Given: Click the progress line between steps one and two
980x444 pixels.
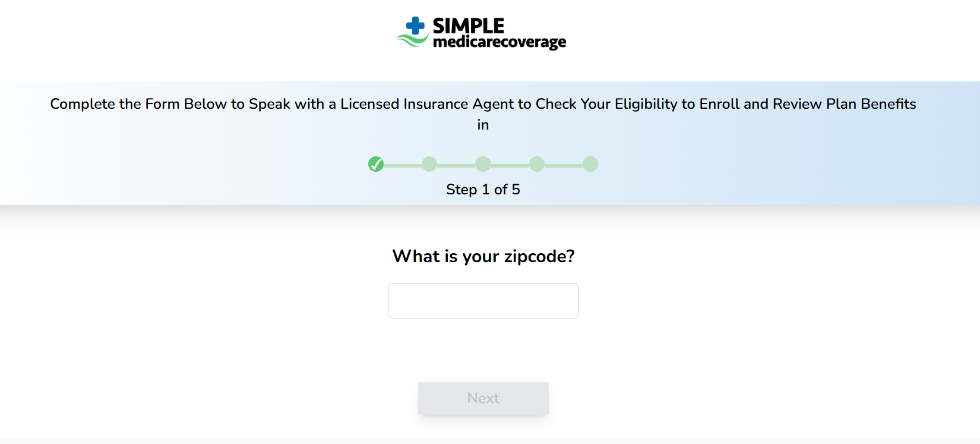Looking at the screenshot, I should tap(403, 165).
